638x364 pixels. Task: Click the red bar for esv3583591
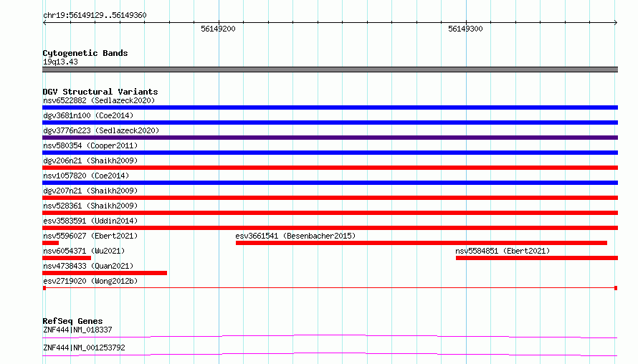[330, 228]
